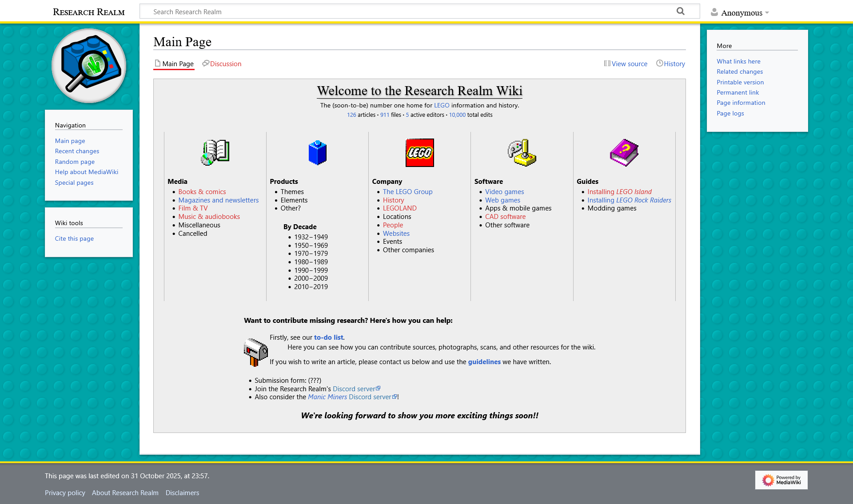Screen dimensions: 853x504
Task: Click the red LEGO logo Company icon
Action: (419, 152)
